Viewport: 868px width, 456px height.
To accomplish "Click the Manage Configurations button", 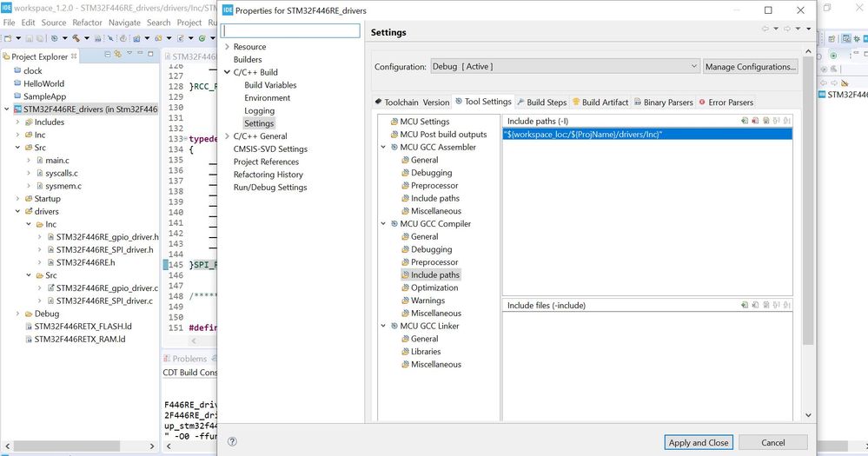I will [x=750, y=66].
